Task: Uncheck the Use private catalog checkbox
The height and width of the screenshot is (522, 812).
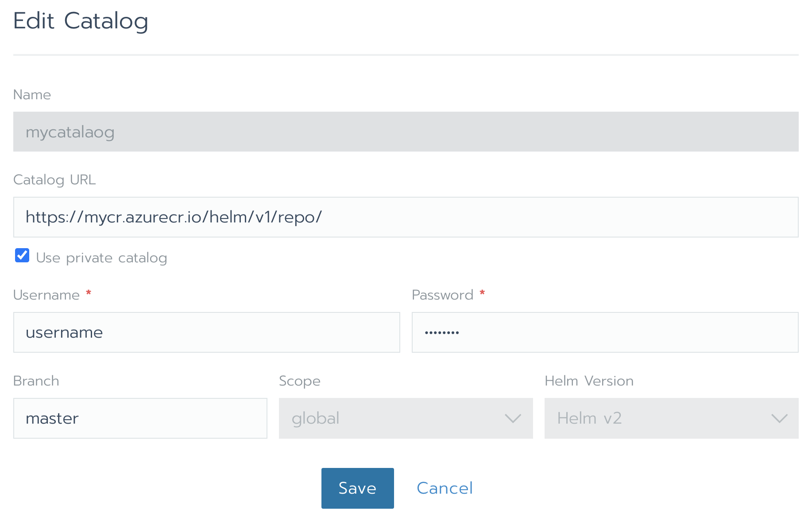Action: 22,256
